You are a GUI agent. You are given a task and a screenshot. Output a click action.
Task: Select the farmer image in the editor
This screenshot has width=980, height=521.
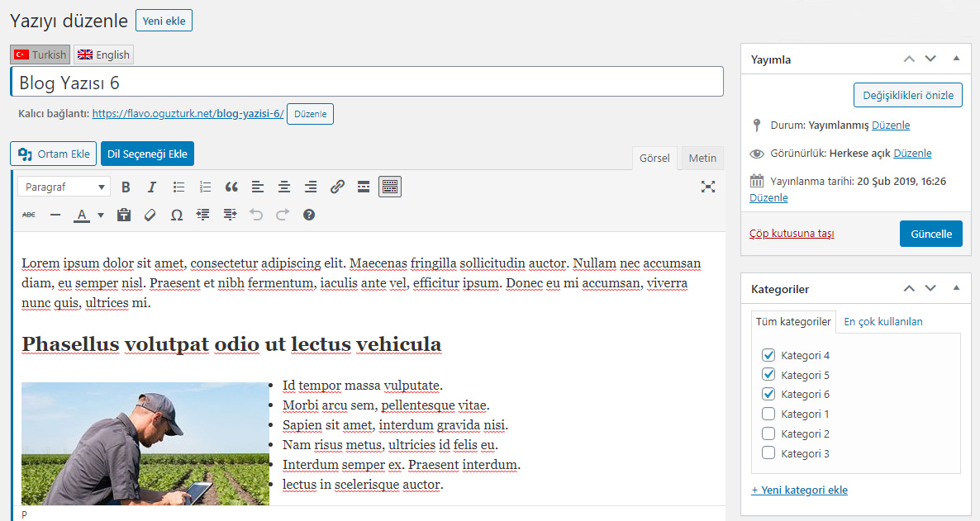coord(145,443)
